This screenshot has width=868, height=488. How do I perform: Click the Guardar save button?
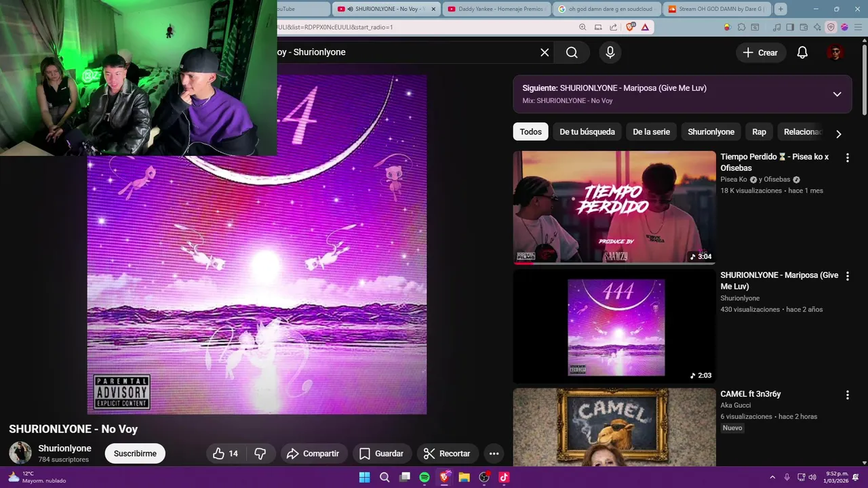[381, 453]
